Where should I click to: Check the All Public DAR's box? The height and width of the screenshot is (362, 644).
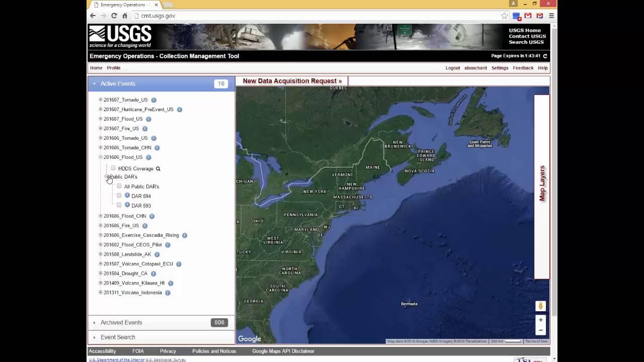coord(119,187)
